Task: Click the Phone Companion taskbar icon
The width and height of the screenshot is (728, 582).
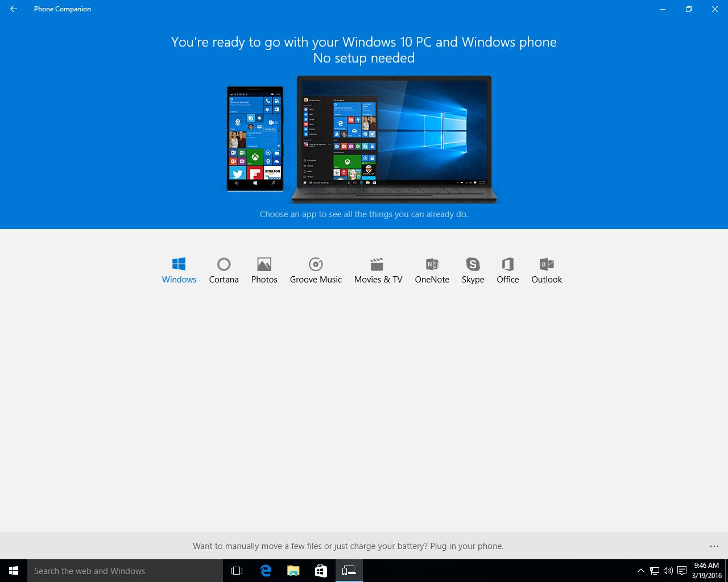Action: click(349, 571)
